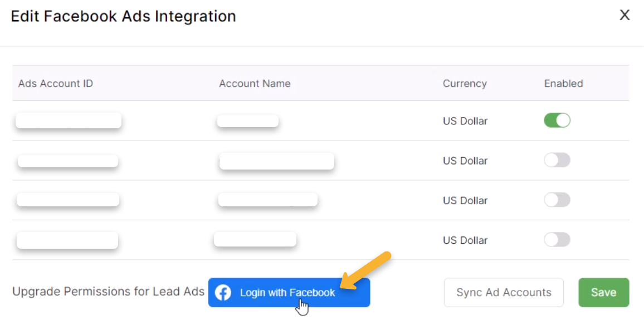This screenshot has width=644, height=319.
Task: Click the Facebook logo icon in the login button
Action: [x=223, y=293]
